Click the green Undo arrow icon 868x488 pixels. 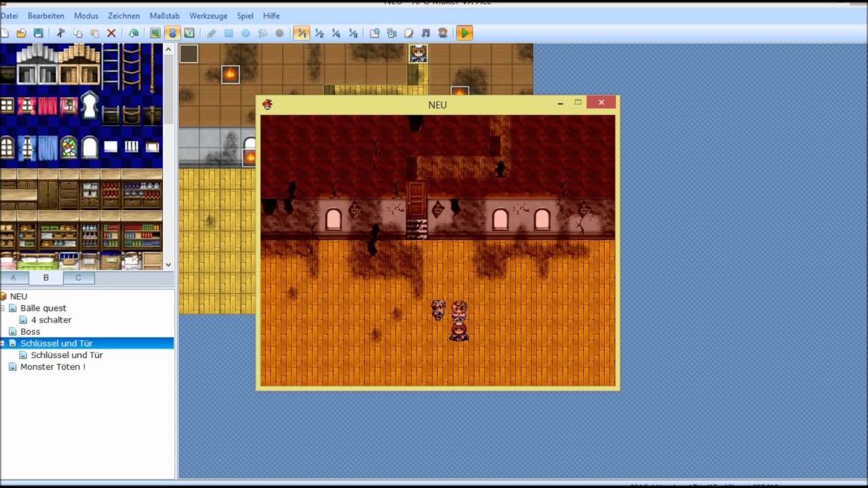134,33
